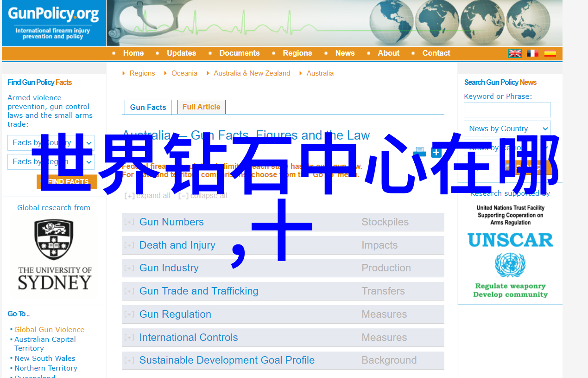Screen dimensions: 588x378
Task: Open the Facts by Country dropdown
Action: tap(51, 143)
